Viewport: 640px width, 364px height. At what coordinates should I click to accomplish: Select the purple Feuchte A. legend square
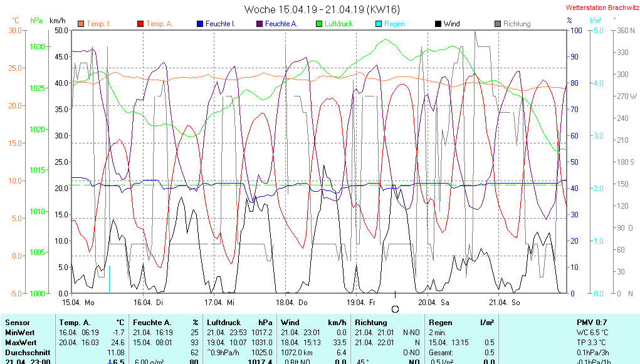click(259, 24)
